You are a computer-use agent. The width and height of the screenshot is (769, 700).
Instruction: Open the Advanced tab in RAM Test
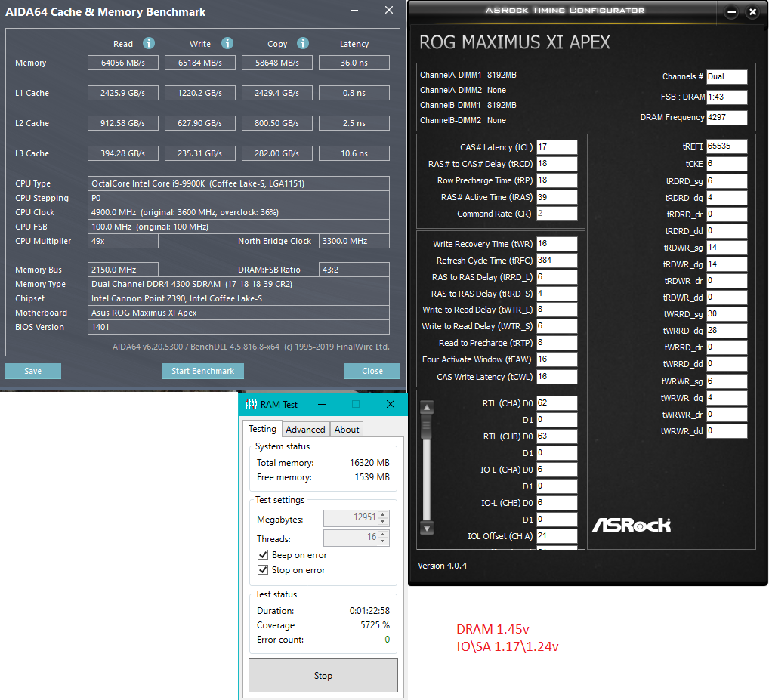pos(305,430)
